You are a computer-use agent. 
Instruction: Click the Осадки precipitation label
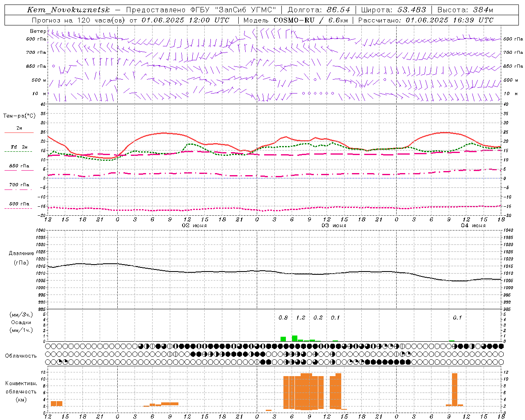click(x=21, y=322)
